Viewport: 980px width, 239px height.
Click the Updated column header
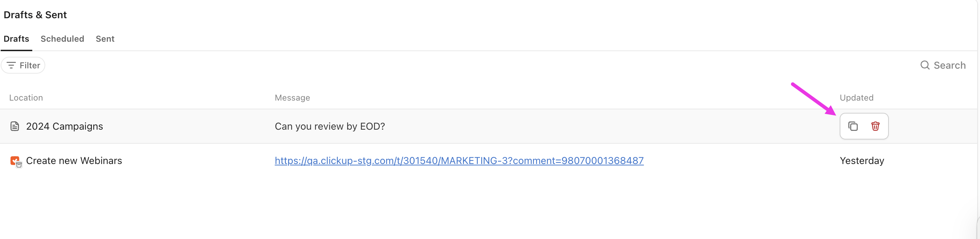pos(856,98)
